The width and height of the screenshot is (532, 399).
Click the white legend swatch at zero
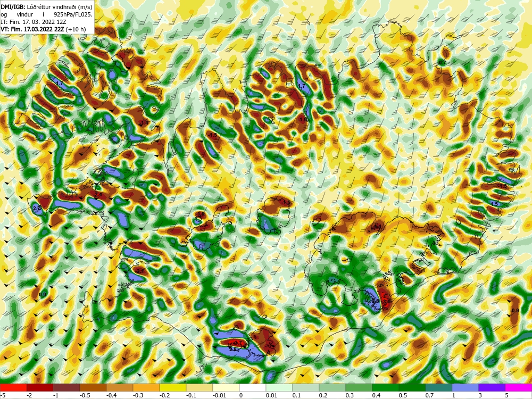[252, 387]
